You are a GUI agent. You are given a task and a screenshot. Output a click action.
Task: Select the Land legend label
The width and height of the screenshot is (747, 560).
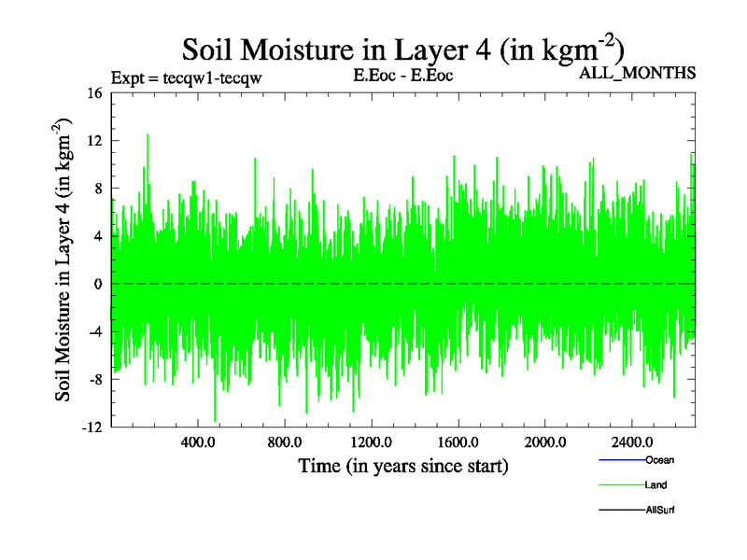[x=655, y=485]
